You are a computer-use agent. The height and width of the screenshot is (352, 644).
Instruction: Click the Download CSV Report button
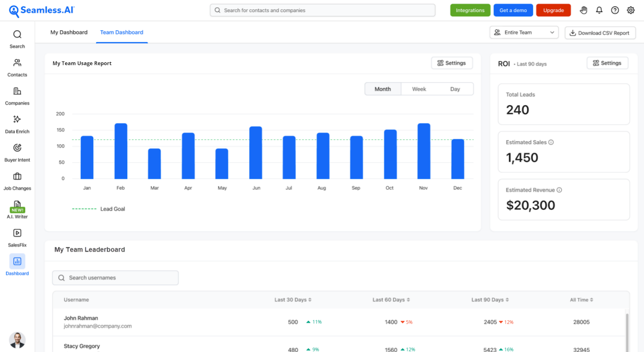tap(600, 33)
